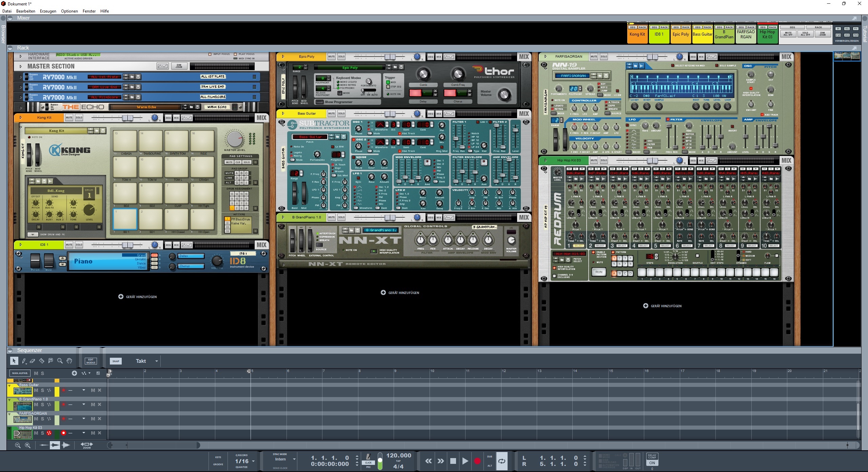The height and width of the screenshot is (472, 868).
Task: Click the red record transport button
Action: tap(477, 461)
